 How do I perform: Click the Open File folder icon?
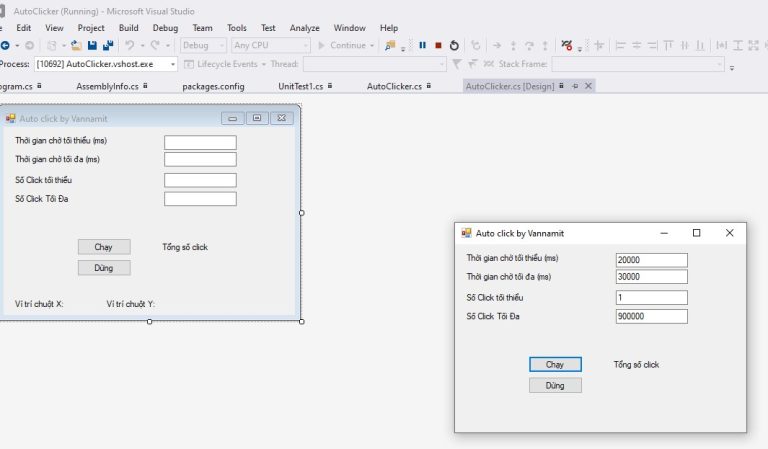point(76,46)
